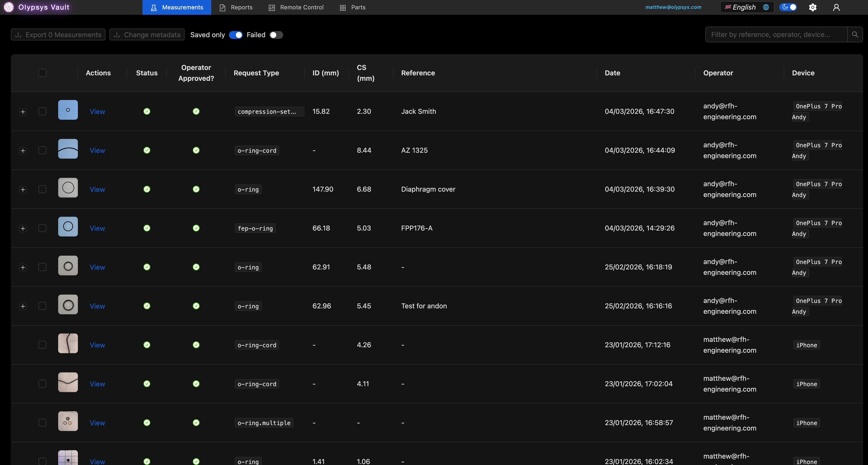
Task: Select the Remote Control tab icon
Action: click(x=272, y=7)
